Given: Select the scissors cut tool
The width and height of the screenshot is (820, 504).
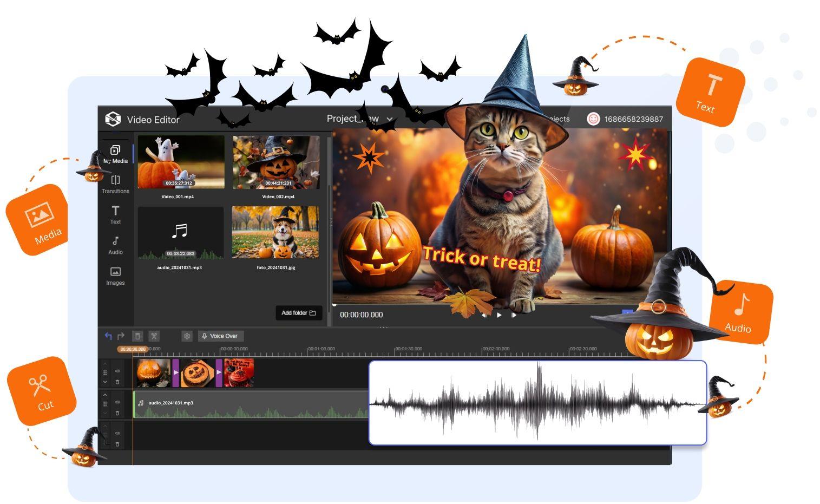Looking at the screenshot, I should coord(154,336).
